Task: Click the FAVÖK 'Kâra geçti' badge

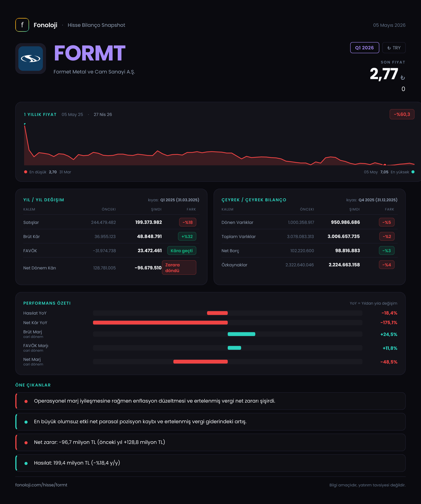Action: [181, 250]
